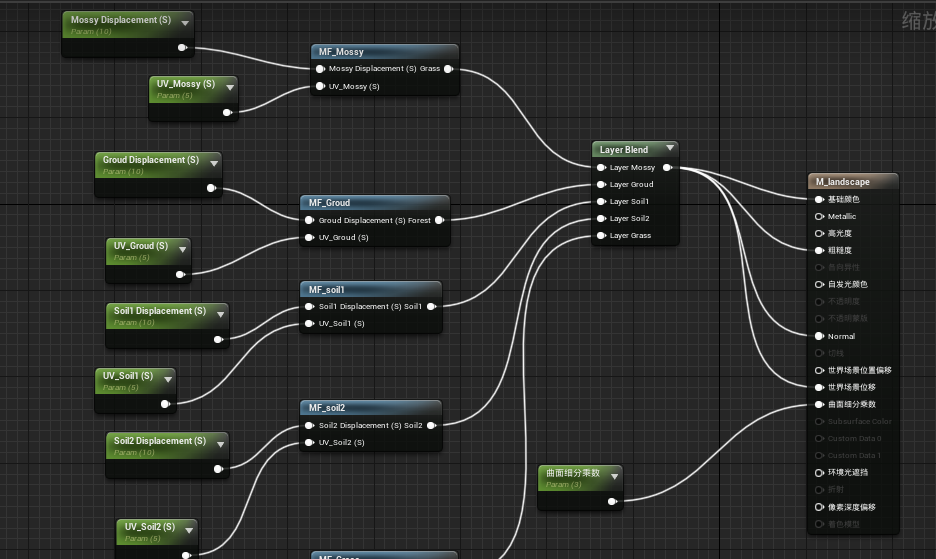Viewport: 936px width, 559px height.
Task: Click the 'Param (5)' text under UV_Soil1 (S)
Action: (x=120, y=388)
